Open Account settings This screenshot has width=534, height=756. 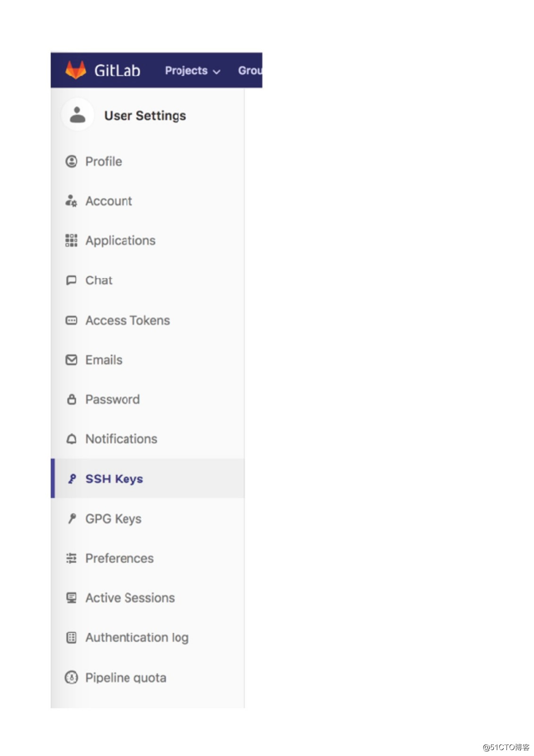(109, 201)
